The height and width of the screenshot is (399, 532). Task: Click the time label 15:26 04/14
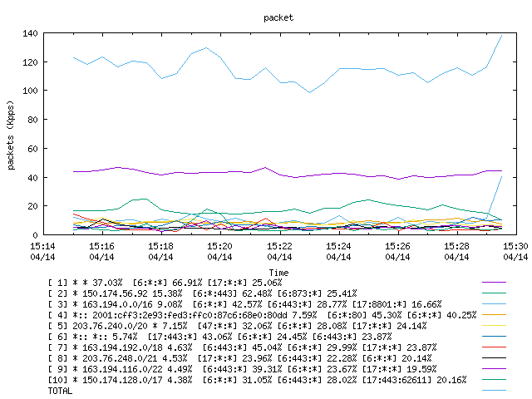tap(397, 251)
